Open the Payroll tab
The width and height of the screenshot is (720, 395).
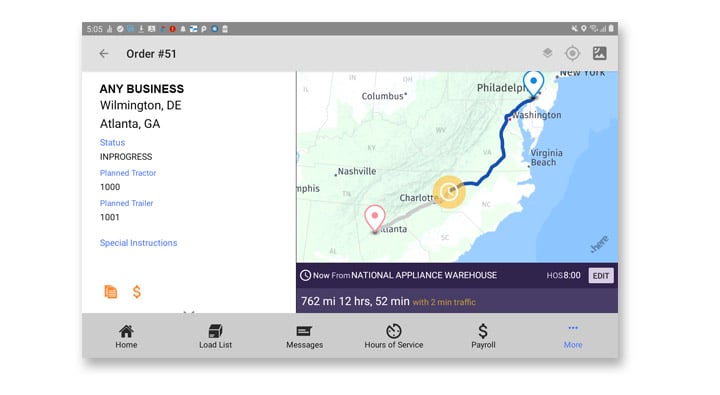[483, 337]
